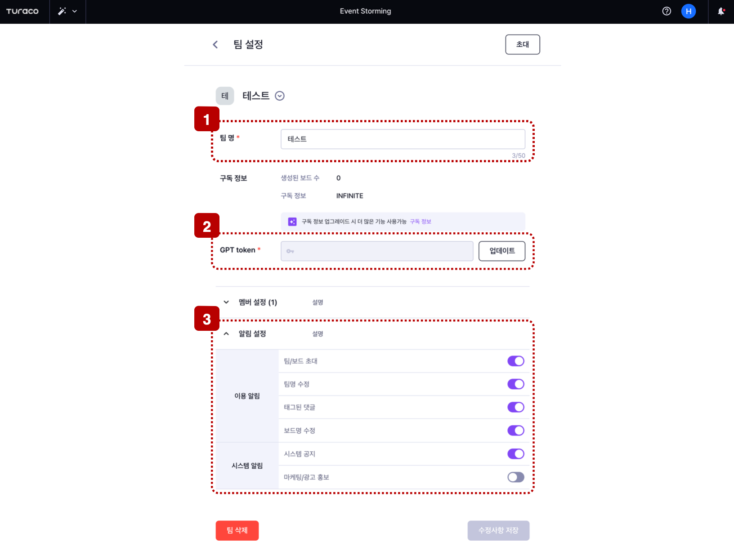This screenshot has width=734, height=560.
Task: Open the H user profile avatar
Action: [x=688, y=11]
